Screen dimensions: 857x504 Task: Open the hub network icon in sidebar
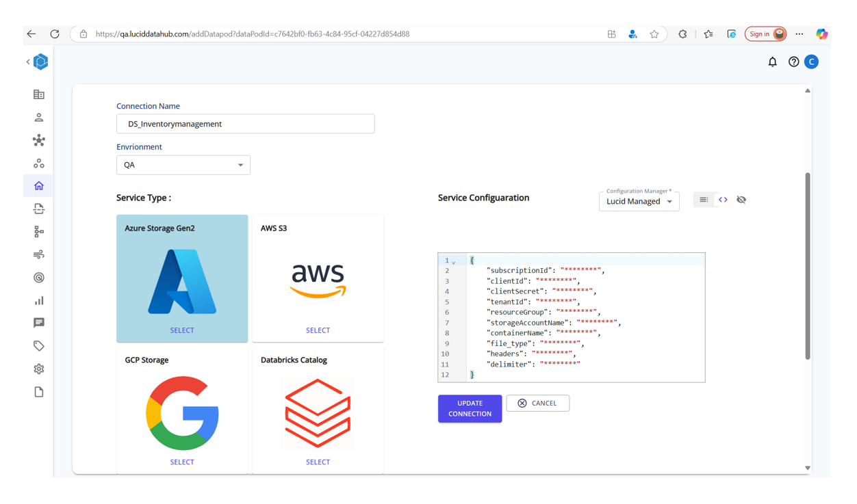(x=39, y=140)
